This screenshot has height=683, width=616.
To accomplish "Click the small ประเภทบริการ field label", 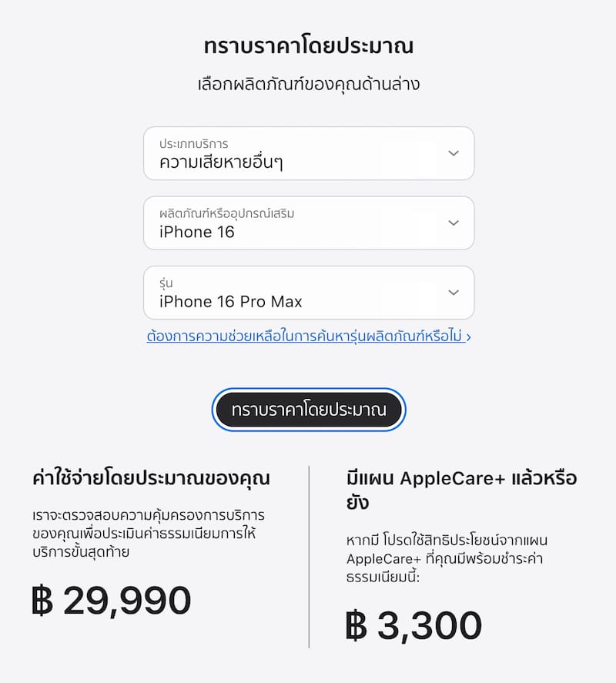I will coord(193,144).
